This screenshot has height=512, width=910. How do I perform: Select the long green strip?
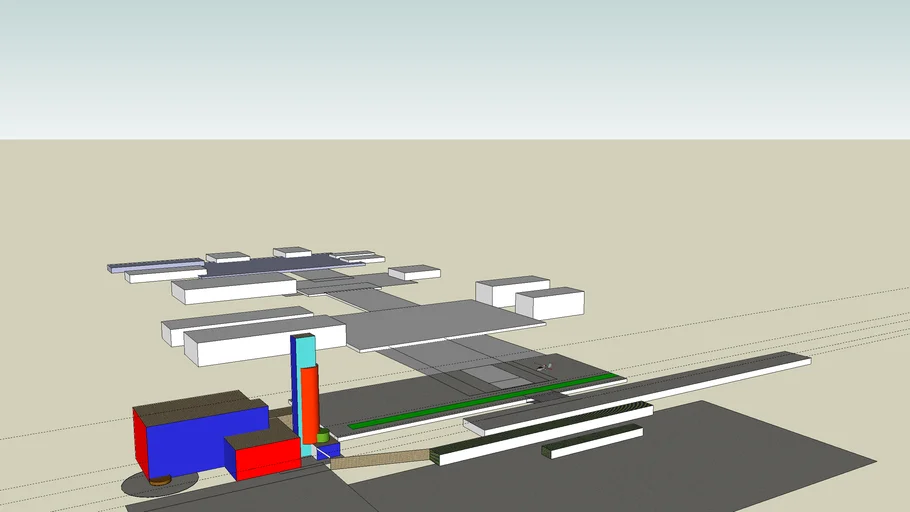[x=480, y=402]
